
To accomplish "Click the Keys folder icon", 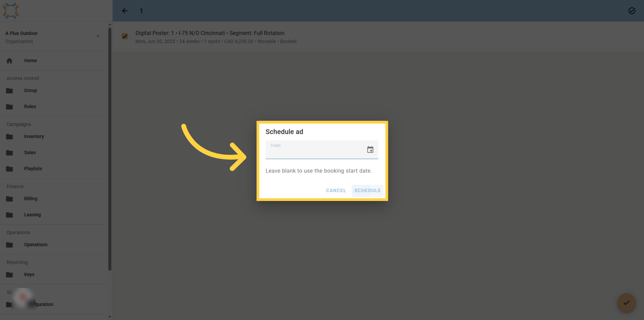I will (x=9, y=274).
